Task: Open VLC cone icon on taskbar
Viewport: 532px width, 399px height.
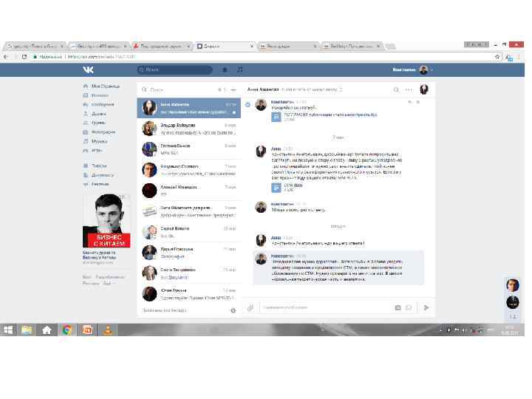Action: 108,330
